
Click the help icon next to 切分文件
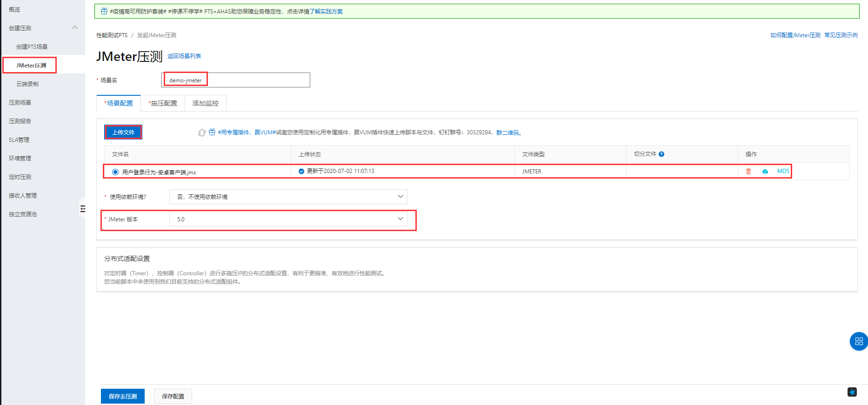[x=661, y=154]
